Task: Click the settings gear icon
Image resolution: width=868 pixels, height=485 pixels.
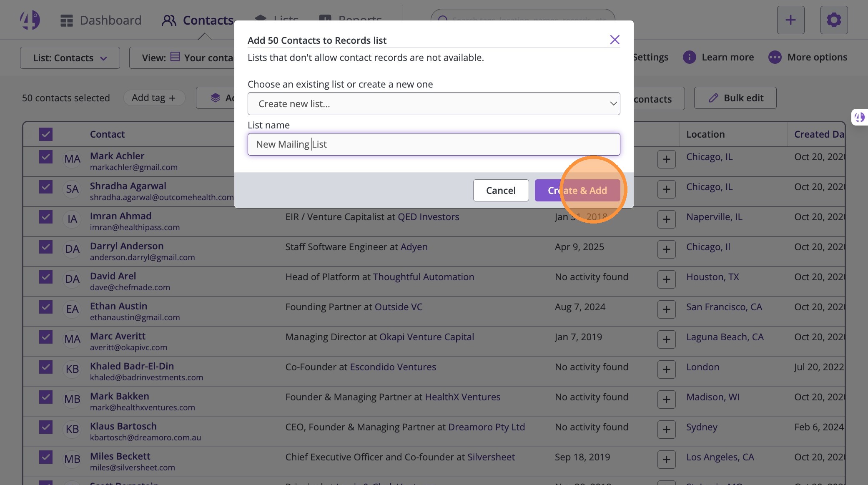Action: pyautogui.click(x=834, y=20)
